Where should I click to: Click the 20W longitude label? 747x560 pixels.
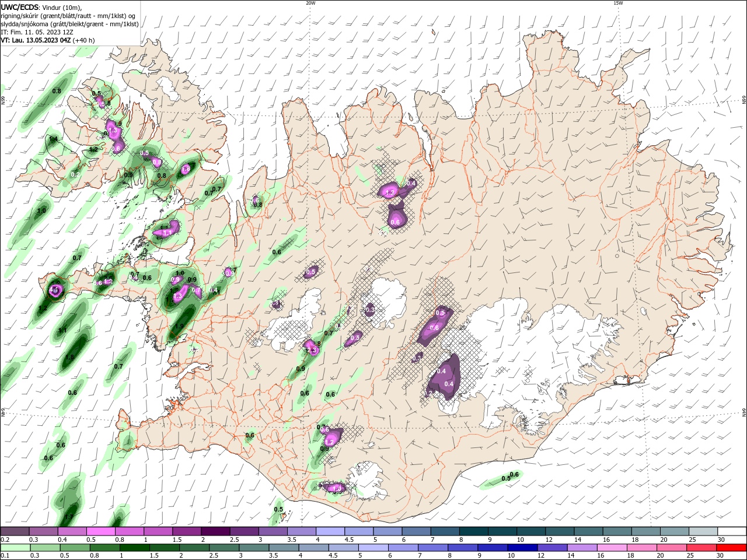click(310, 3)
